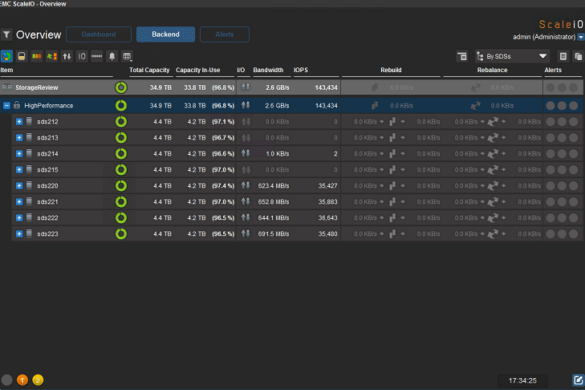This screenshot has height=390, width=585.
Task: Sort by the Item column header
Action: tap(7, 70)
